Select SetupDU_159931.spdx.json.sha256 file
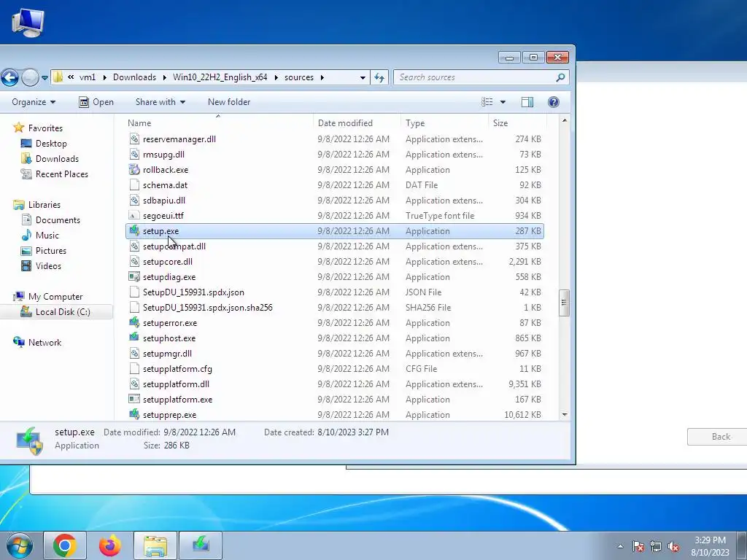 point(208,307)
